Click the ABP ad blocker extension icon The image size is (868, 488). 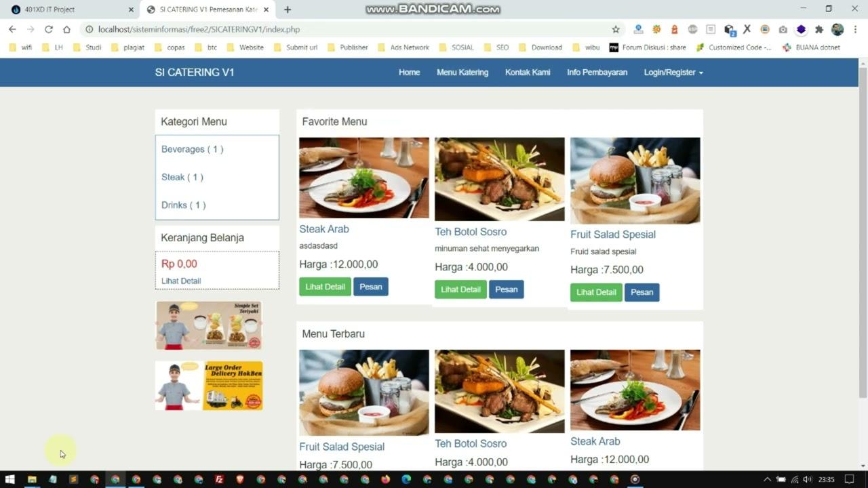click(x=692, y=29)
